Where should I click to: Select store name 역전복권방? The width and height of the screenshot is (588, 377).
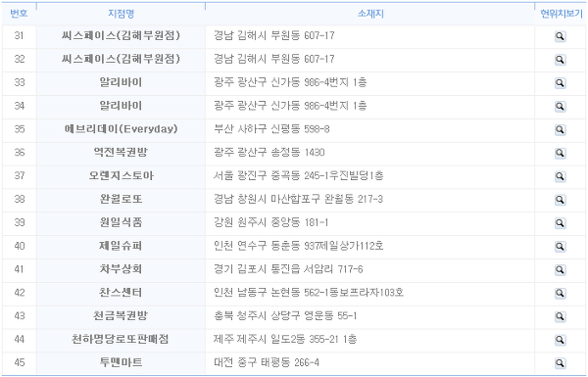[121, 153]
